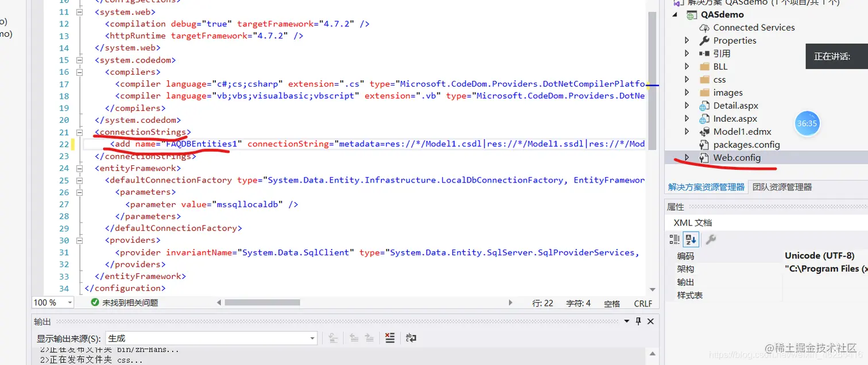868x365 pixels.
Task: Sort properties alphabetically
Action: tap(691, 240)
